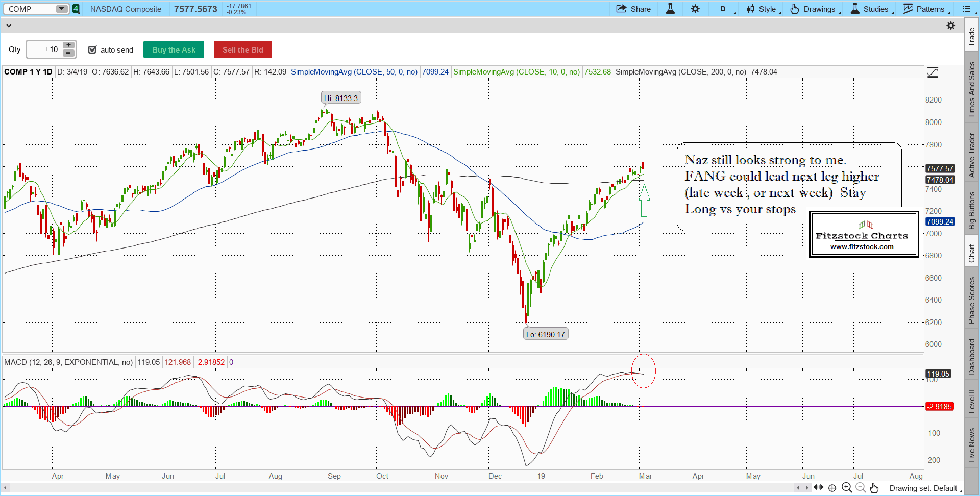Switch to the Times And Sales tab
Viewport: 980px width, 496px height.
click(971, 90)
